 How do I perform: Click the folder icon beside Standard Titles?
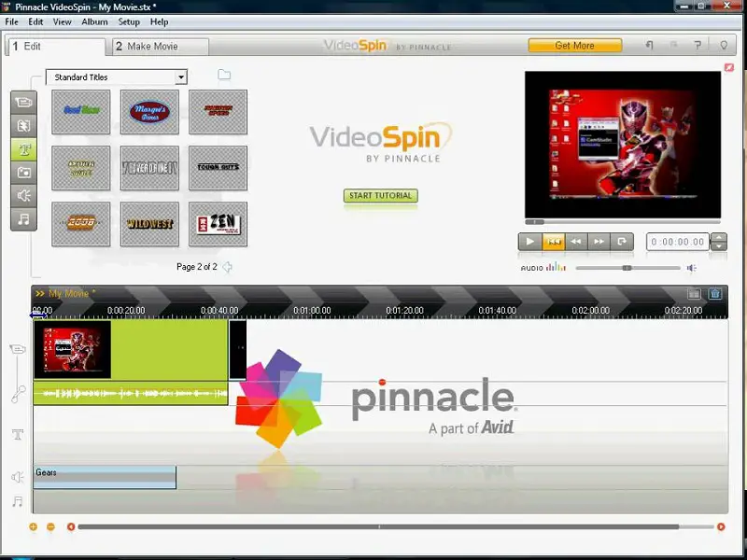pos(224,75)
